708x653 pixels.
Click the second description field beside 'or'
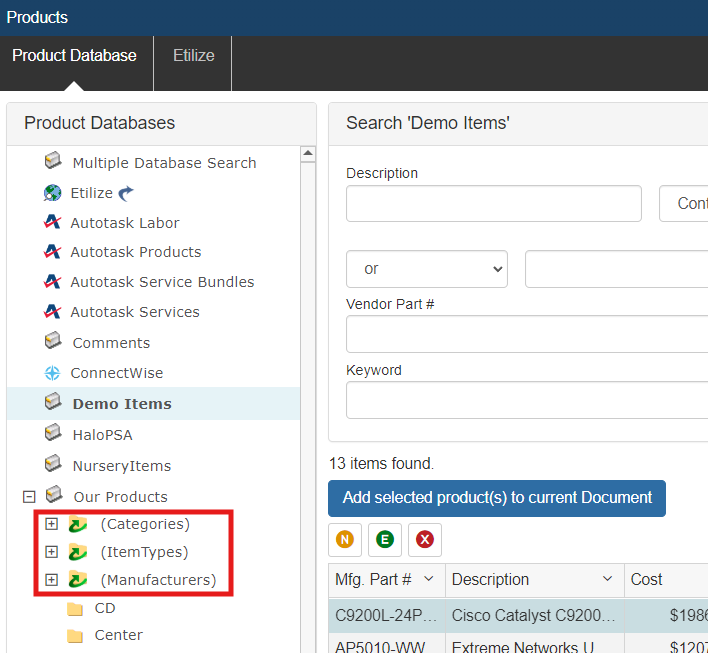616,269
